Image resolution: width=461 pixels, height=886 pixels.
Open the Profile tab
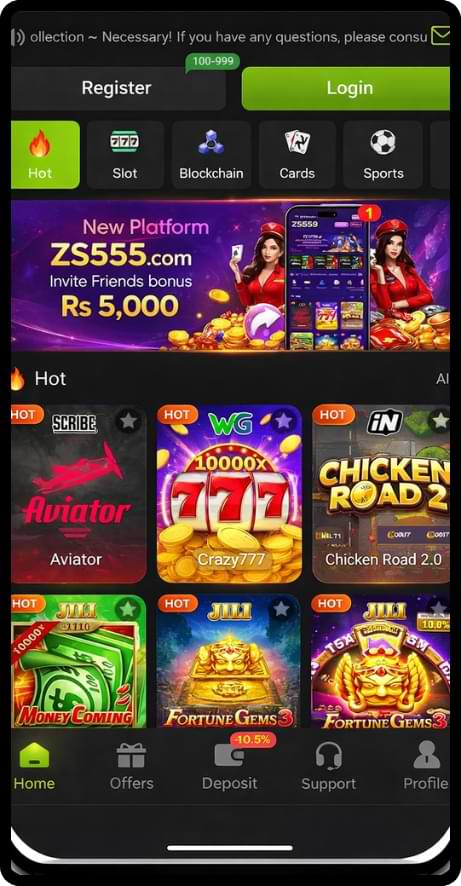coord(426,766)
